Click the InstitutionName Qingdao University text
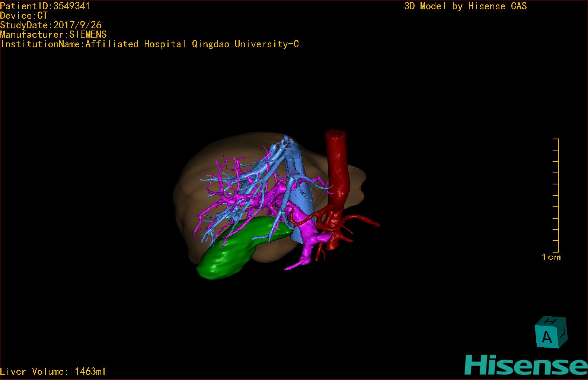 [150, 44]
